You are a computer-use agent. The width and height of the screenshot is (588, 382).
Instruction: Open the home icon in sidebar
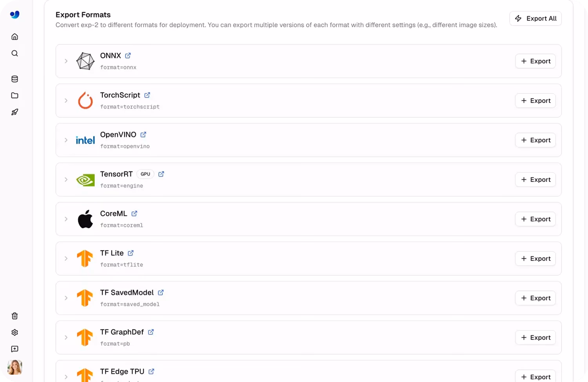click(15, 37)
